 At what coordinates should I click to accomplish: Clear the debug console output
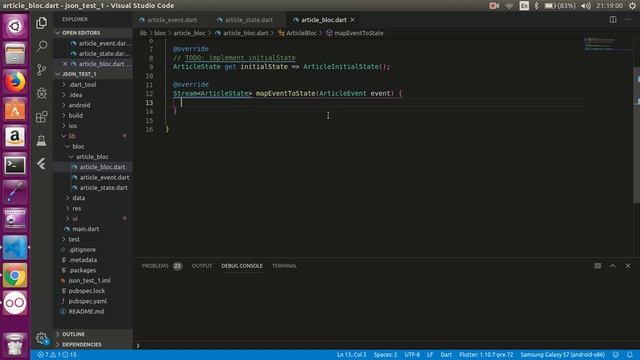click(598, 266)
